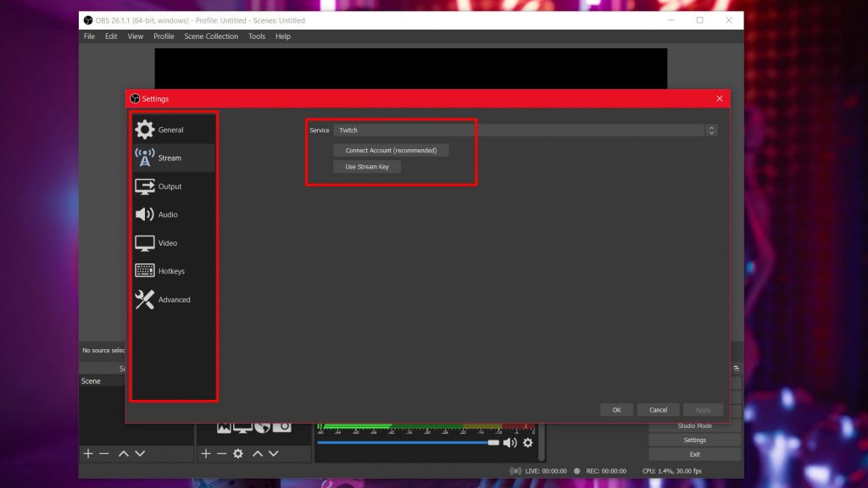Remove selected source with minus icon
The width and height of the screenshot is (868, 488).
(x=221, y=454)
